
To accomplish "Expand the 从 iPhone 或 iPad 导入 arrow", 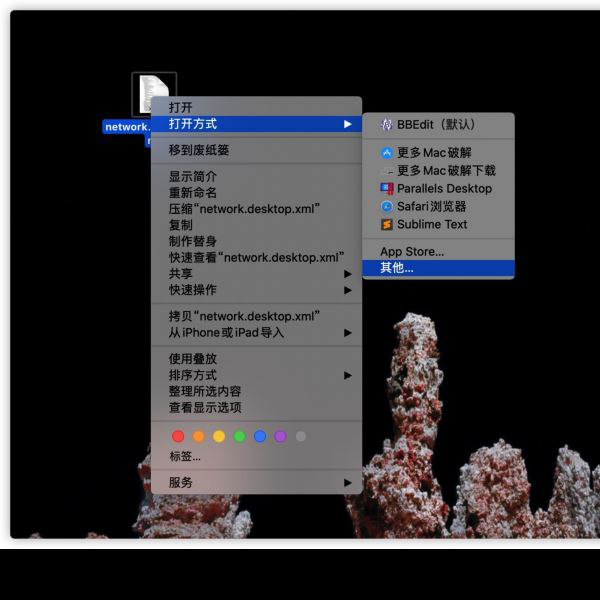I will (347, 333).
